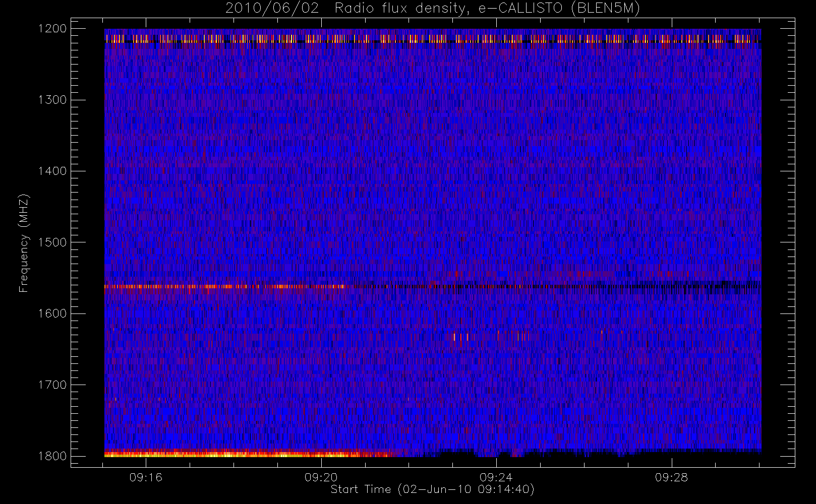Click the 1200 frequency axis label
The width and height of the screenshot is (816, 504).
(x=52, y=29)
